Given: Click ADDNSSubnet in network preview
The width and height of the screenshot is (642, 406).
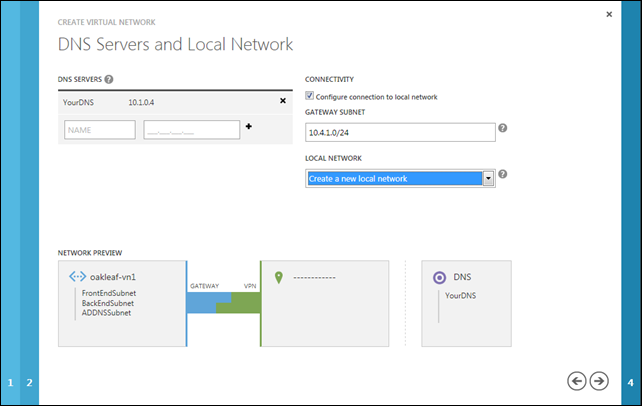Looking at the screenshot, I should [x=106, y=313].
